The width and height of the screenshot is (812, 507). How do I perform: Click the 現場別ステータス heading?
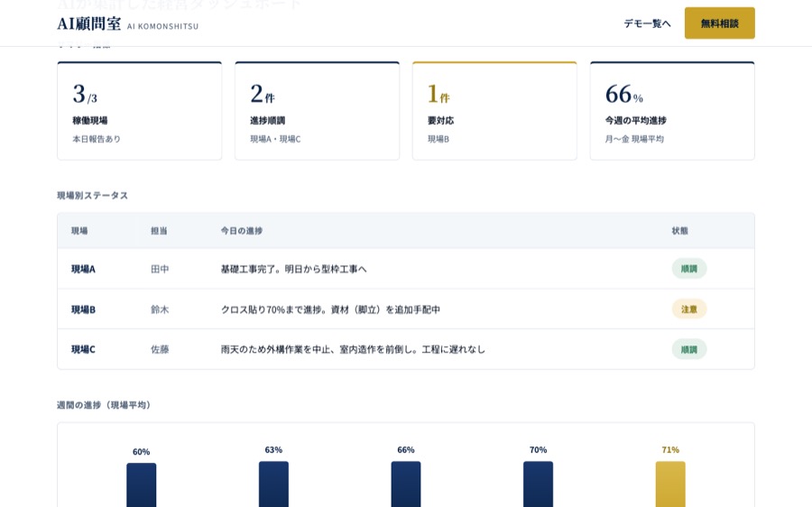point(92,195)
